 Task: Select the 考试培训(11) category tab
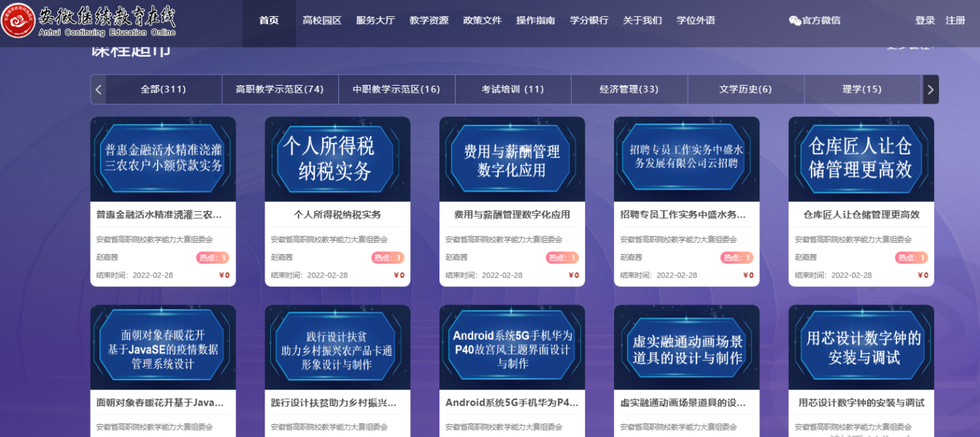point(513,89)
